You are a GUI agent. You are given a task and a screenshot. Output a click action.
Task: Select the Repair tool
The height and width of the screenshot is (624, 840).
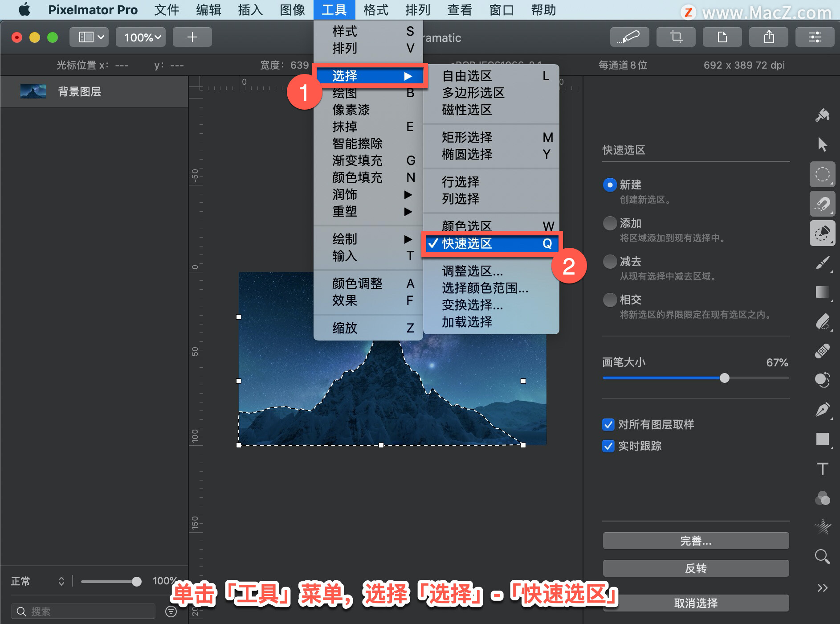click(x=823, y=351)
